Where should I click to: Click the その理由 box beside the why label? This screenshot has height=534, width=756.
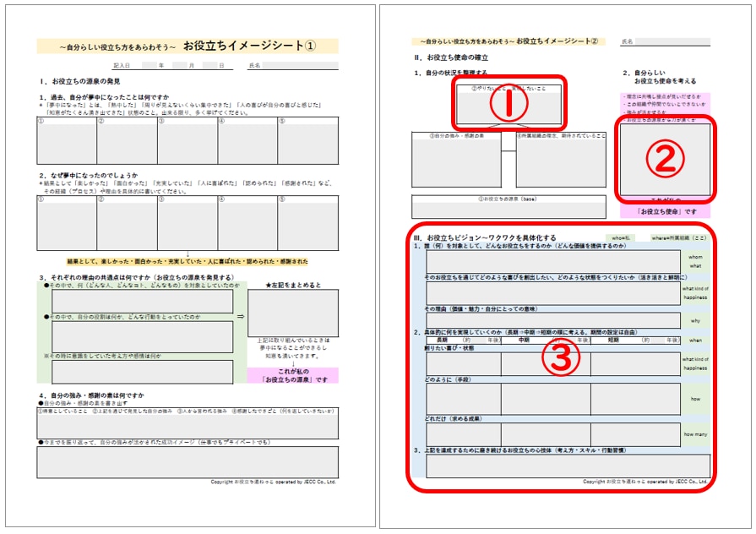pyautogui.click(x=553, y=321)
